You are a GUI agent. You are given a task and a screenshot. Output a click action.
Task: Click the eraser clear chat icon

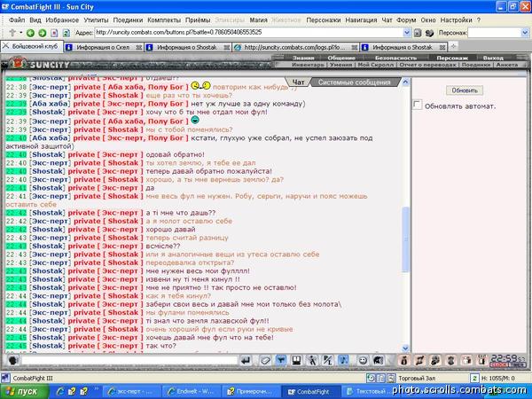[265, 360]
